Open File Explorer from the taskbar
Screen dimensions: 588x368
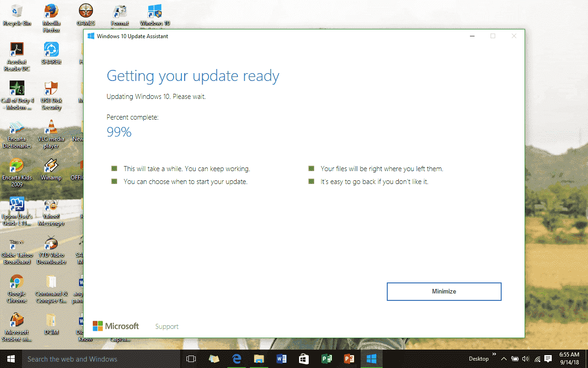[x=259, y=359]
